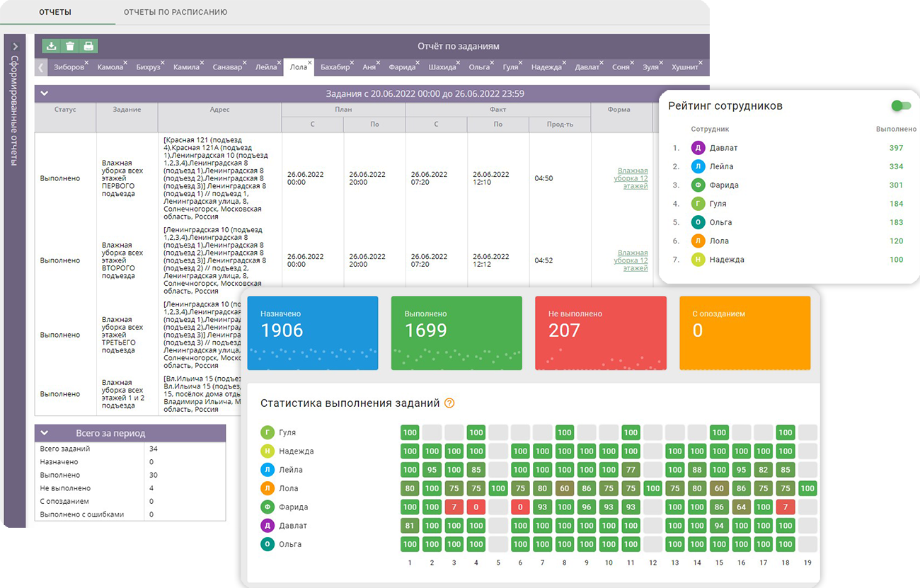Select the Шахида report tab
920x588 pixels.
pyautogui.click(x=442, y=67)
